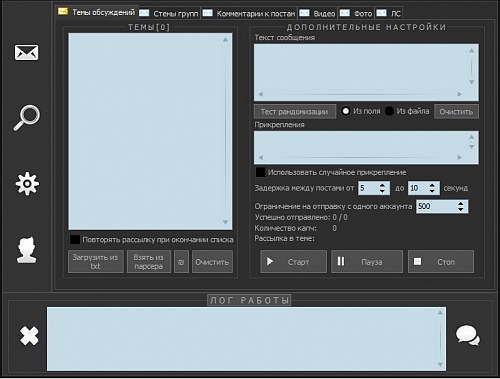Click down arrow of Темы list scrollbar
This screenshot has height=379, width=500.
[x=225, y=222]
